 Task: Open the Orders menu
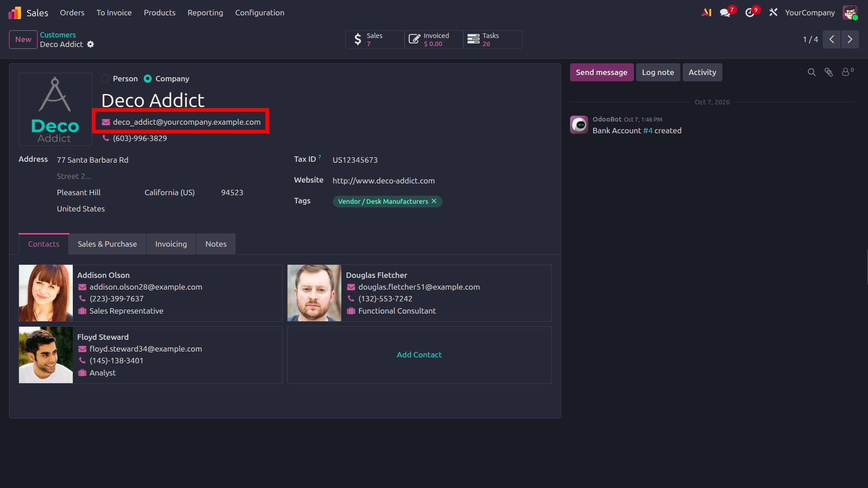coord(72,13)
